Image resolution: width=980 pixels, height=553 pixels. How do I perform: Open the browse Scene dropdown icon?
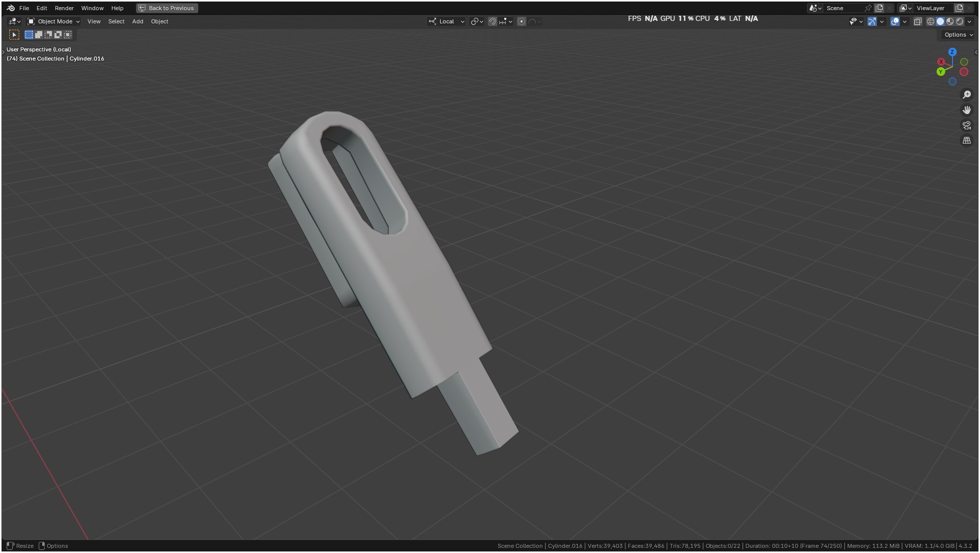[x=816, y=8]
